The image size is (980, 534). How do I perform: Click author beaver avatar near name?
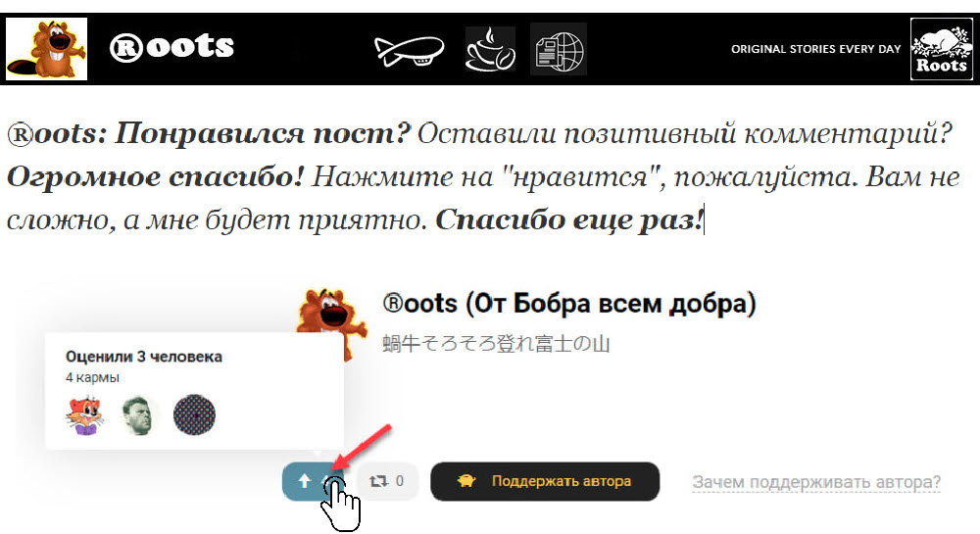(331, 321)
